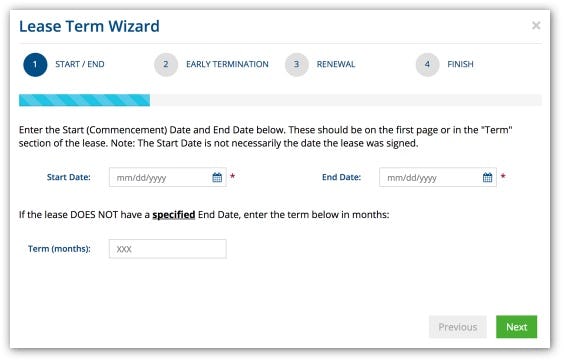Close the Lease Term Wizard dialog

[x=536, y=25]
